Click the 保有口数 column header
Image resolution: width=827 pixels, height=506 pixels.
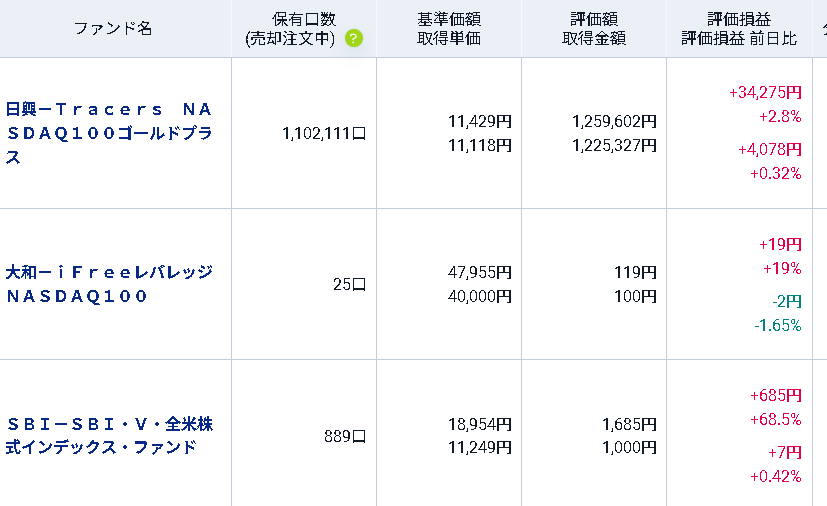click(304, 28)
